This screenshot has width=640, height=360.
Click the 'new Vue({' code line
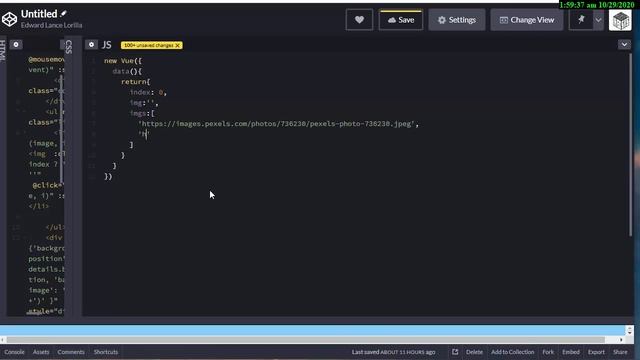(123, 61)
